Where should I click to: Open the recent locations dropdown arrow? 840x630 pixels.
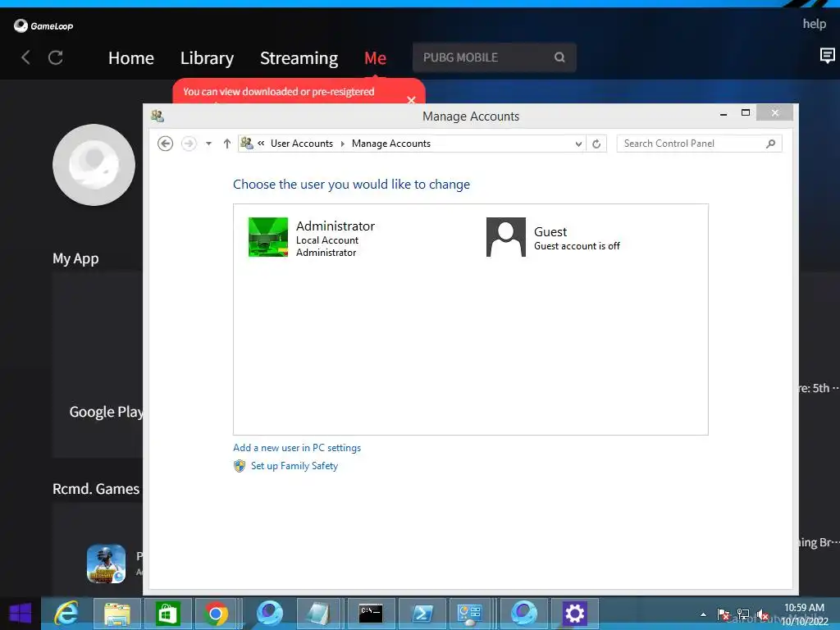(209, 144)
